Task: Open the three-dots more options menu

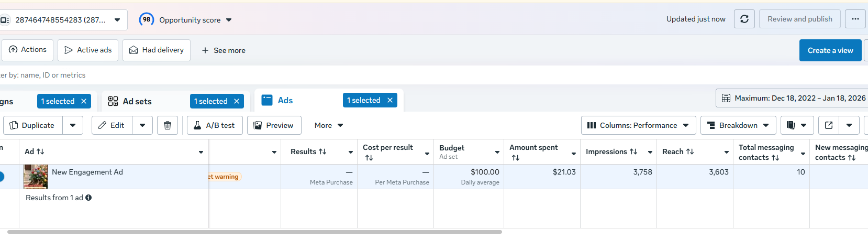Action: pyautogui.click(x=855, y=19)
